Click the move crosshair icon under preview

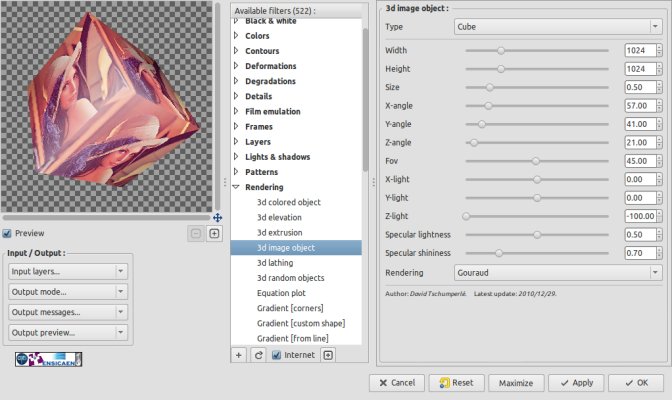pos(218,217)
